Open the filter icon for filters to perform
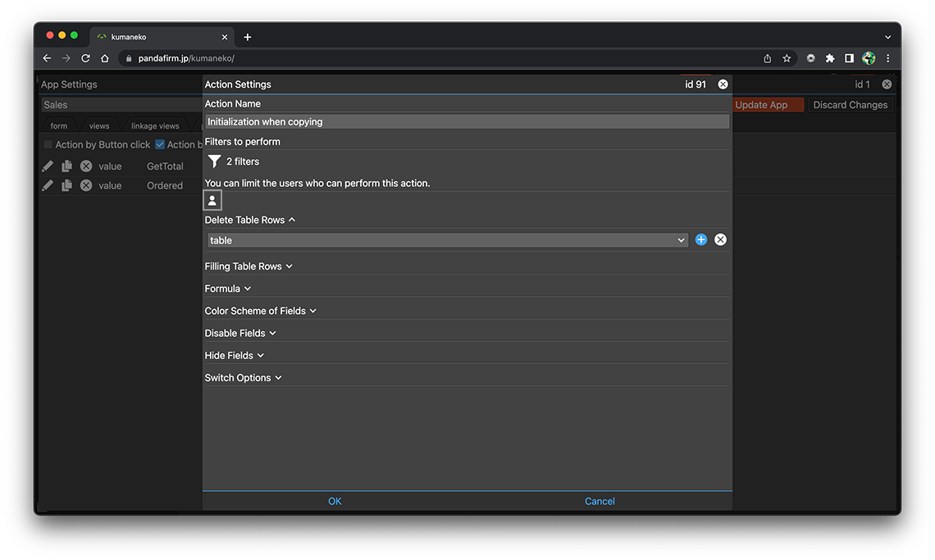Image resolution: width=935 pixels, height=560 pixels. [x=214, y=162]
